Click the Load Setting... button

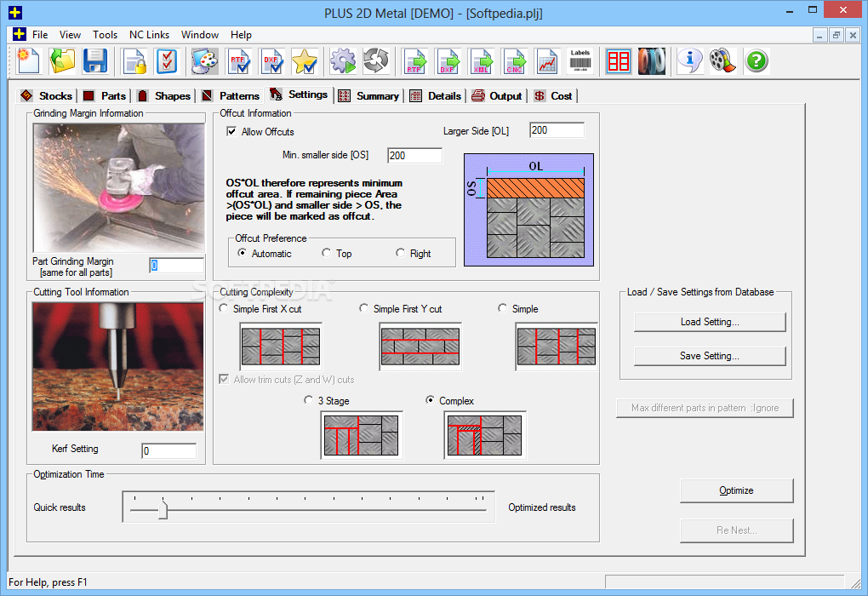710,322
